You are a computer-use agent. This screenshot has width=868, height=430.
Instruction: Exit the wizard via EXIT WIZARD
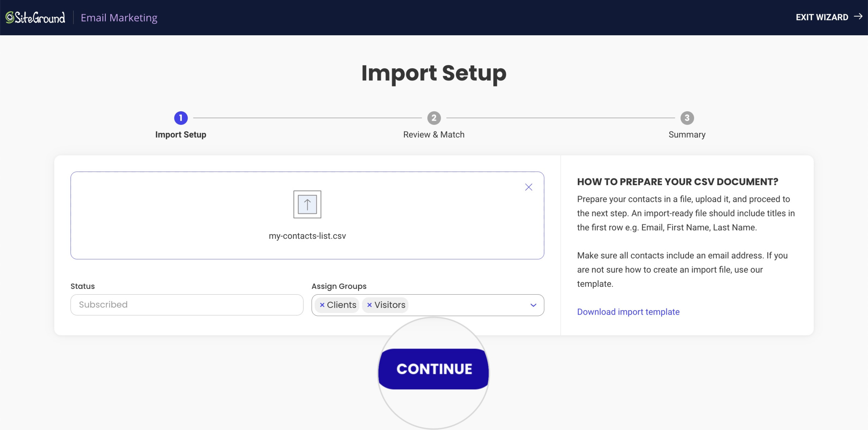[829, 17]
